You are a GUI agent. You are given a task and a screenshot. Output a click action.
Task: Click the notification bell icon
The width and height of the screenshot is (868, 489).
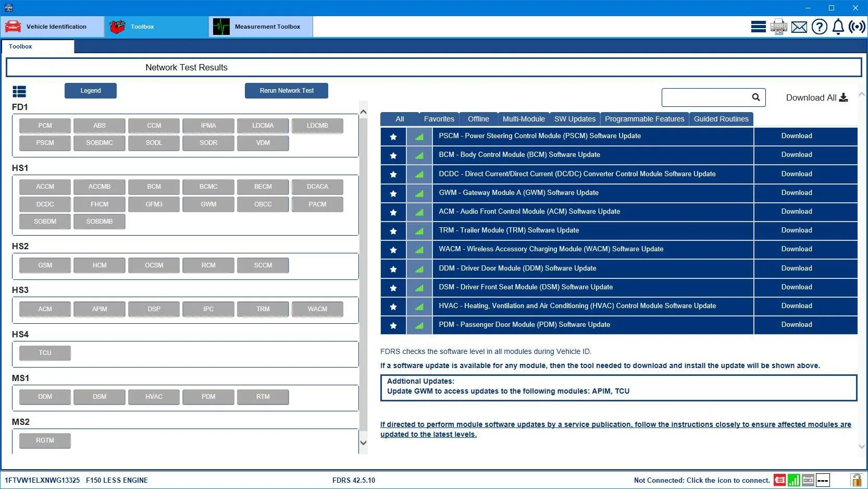838,27
